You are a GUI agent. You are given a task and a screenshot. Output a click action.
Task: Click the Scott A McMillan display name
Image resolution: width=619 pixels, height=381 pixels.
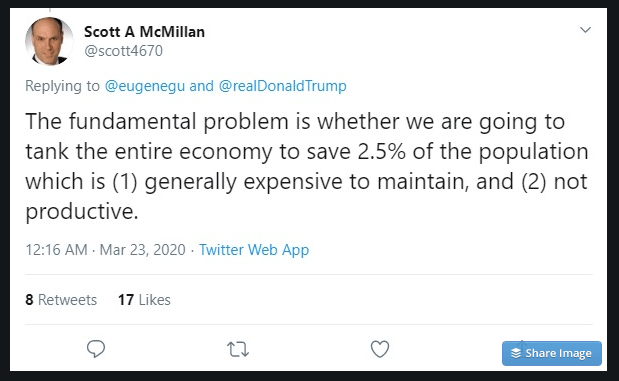144,32
